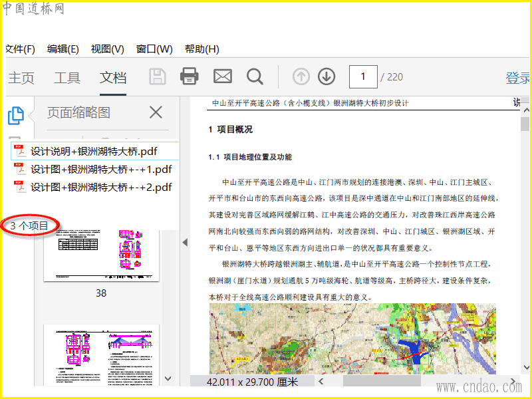532x399 pixels.
Task: Open the 编辑(E) menu
Action: (x=63, y=49)
